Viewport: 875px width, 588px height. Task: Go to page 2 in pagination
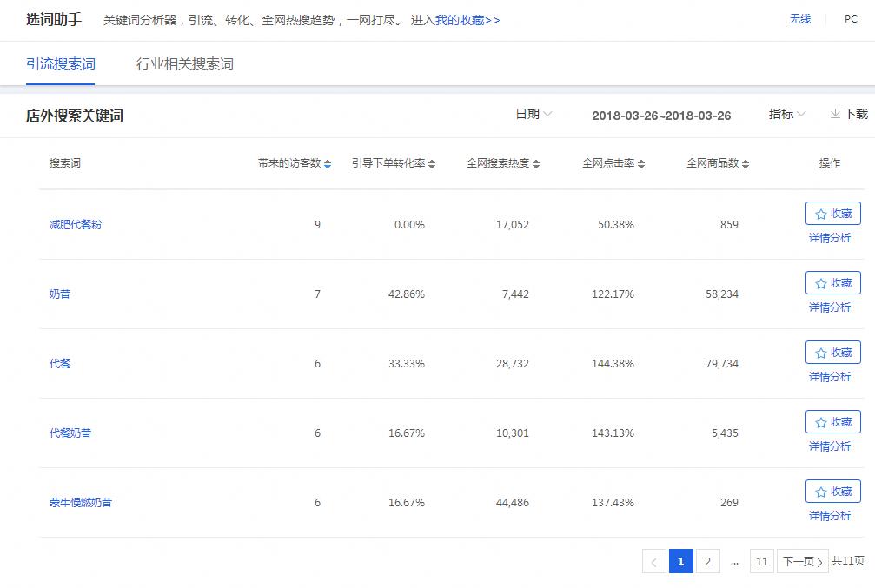pyautogui.click(x=707, y=561)
